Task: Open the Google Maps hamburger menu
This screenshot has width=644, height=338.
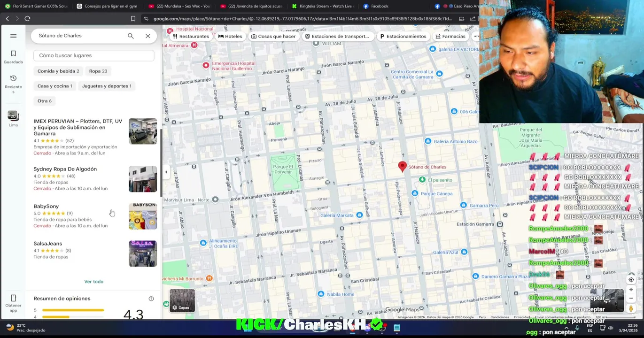Action: tap(13, 36)
